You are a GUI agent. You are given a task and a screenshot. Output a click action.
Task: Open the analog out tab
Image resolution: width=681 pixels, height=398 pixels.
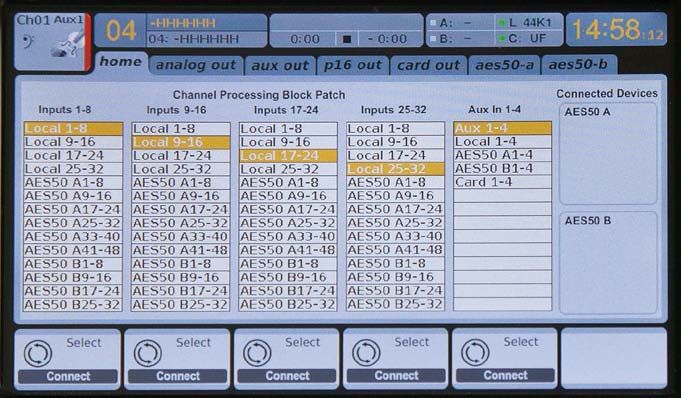click(x=196, y=65)
